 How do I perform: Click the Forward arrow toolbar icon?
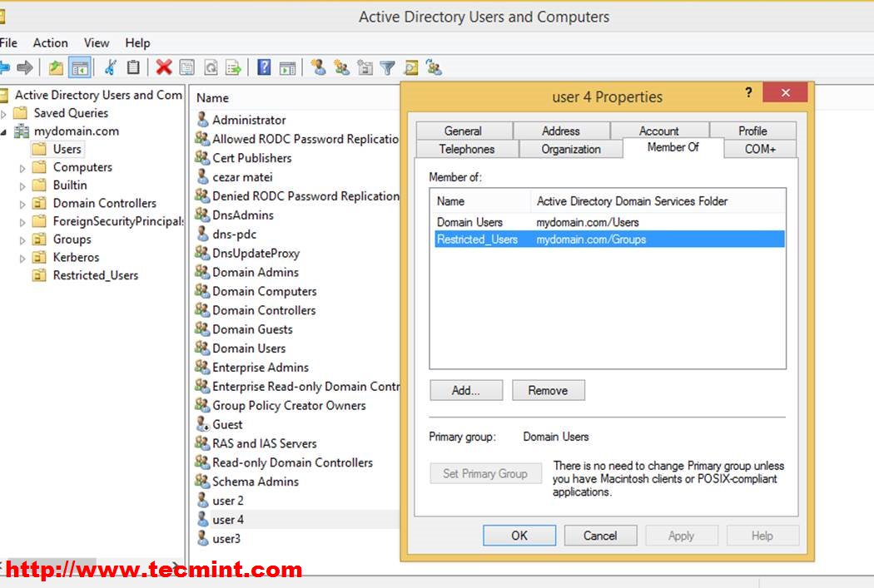click(x=25, y=67)
